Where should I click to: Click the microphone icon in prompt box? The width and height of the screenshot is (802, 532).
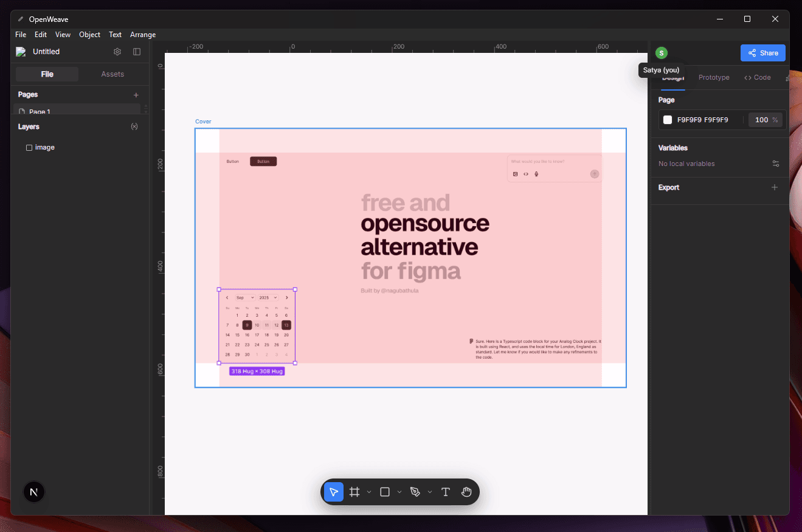[x=536, y=174]
